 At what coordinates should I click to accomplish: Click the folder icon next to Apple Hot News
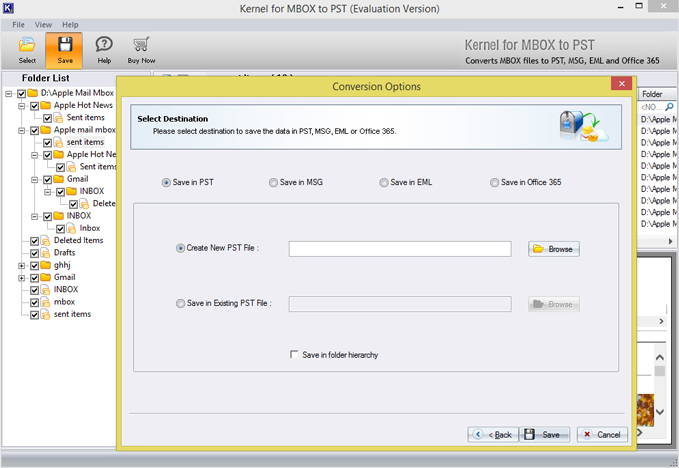tap(46, 105)
